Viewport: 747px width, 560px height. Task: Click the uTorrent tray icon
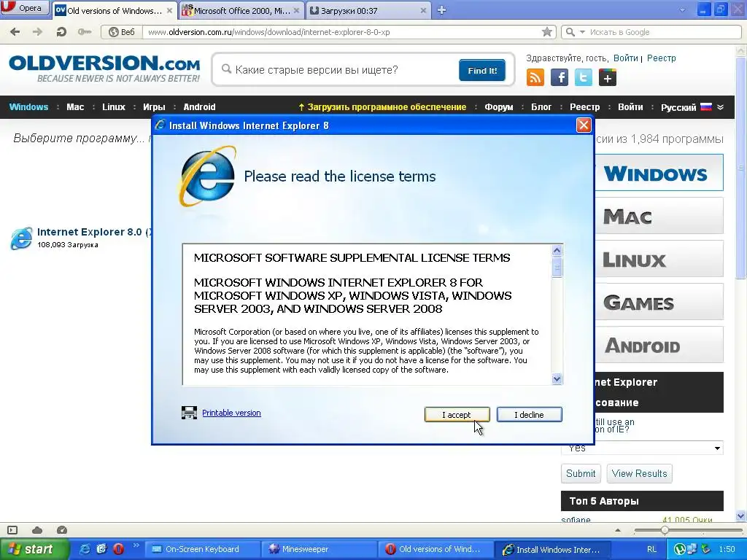coord(680,549)
